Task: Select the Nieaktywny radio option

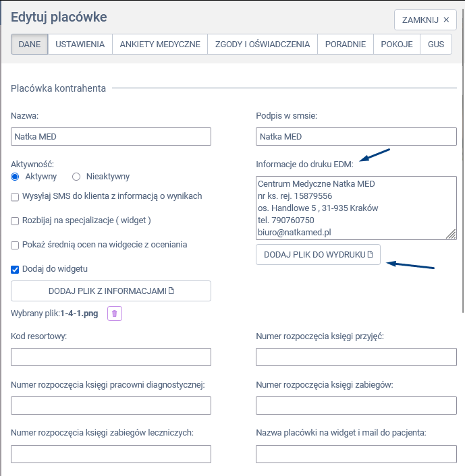Action: tap(76, 177)
